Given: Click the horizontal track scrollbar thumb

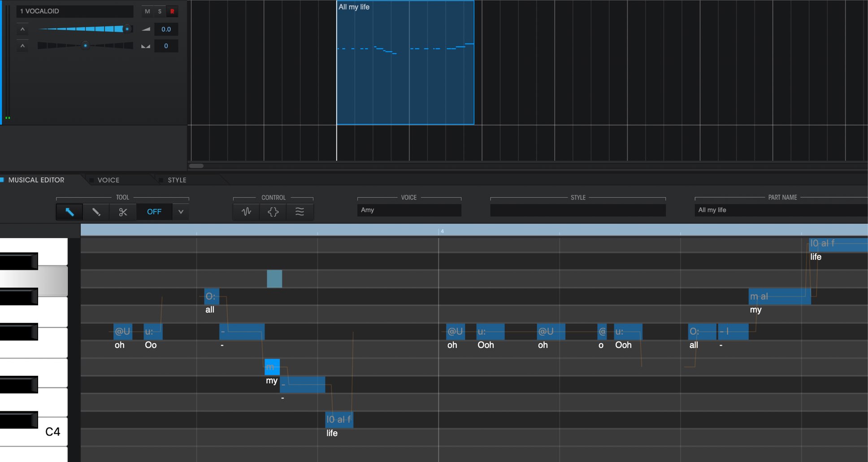Looking at the screenshot, I should 196,166.
